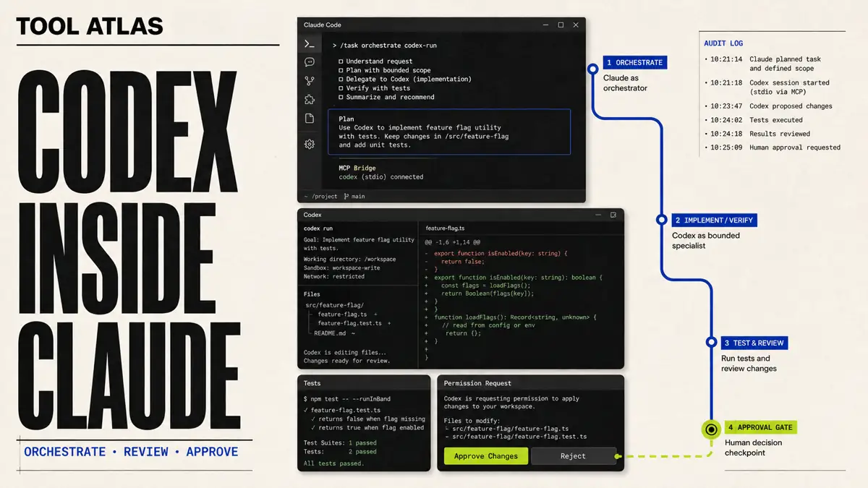
Task: Check the Understand request checkbox
Action: point(341,61)
